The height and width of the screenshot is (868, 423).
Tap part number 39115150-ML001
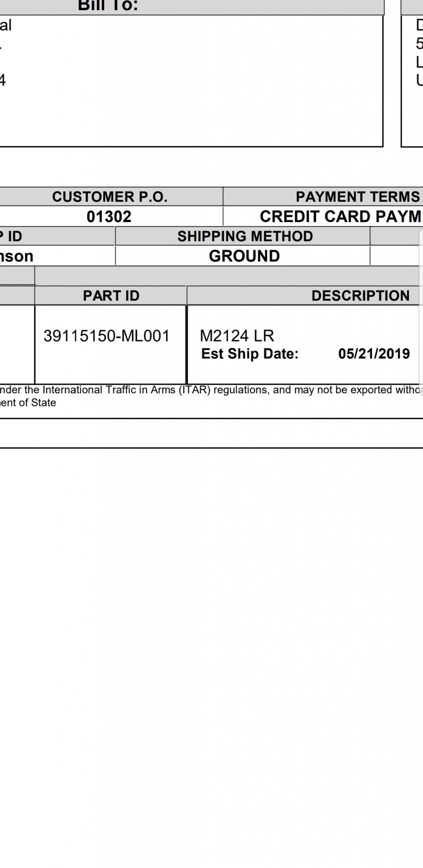coord(106,336)
